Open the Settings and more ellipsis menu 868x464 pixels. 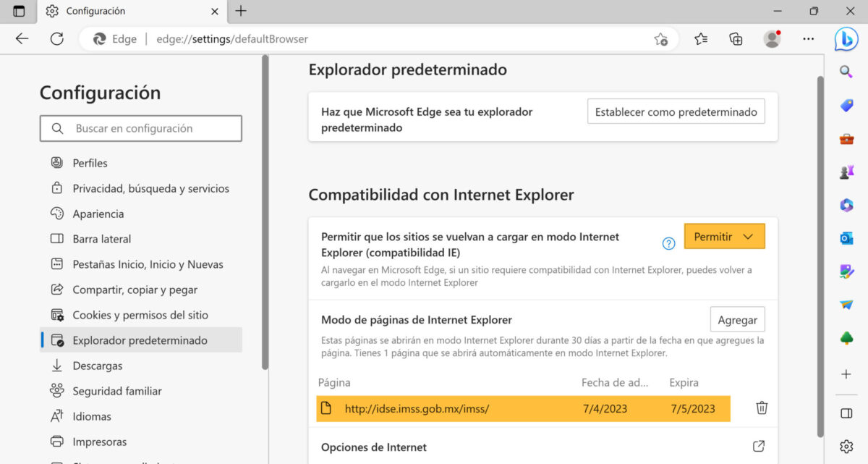point(809,39)
